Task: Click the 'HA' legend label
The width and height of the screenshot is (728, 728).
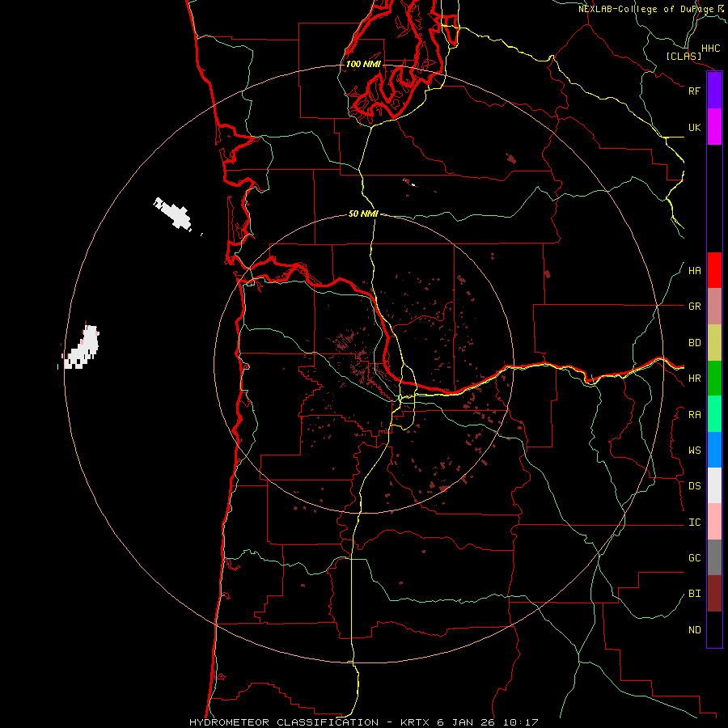Action: point(694,271)
